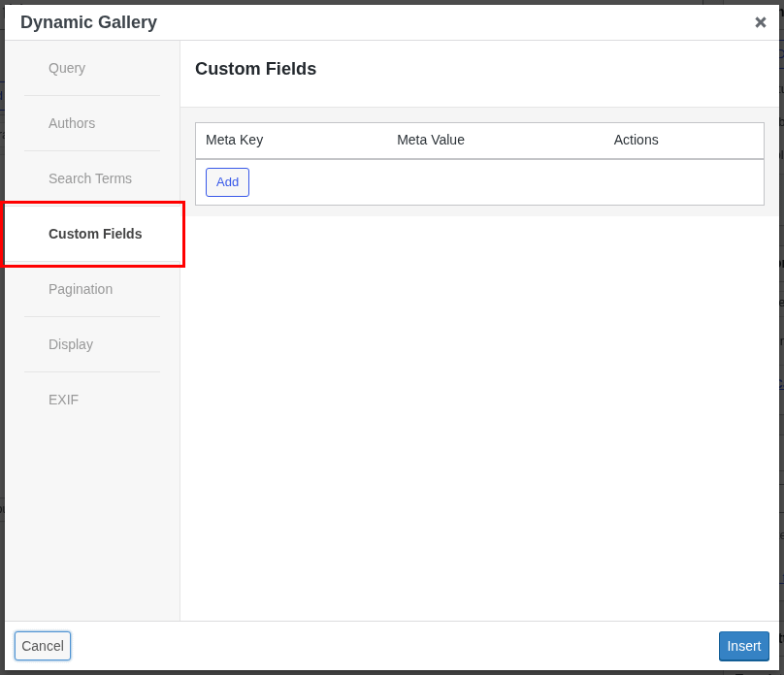Click the Custom Fields panel heading
784x675 pixels.
255,69
